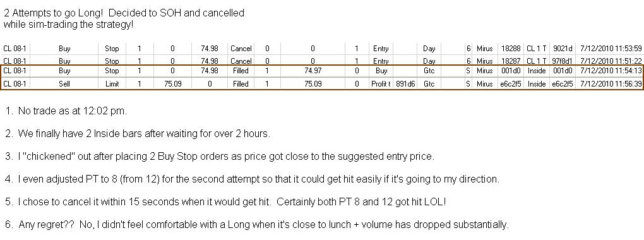Click note 1 about no trade at 12:02 pm
The image size is (644, 240).
pyautogui.click(x=66, y=111)
